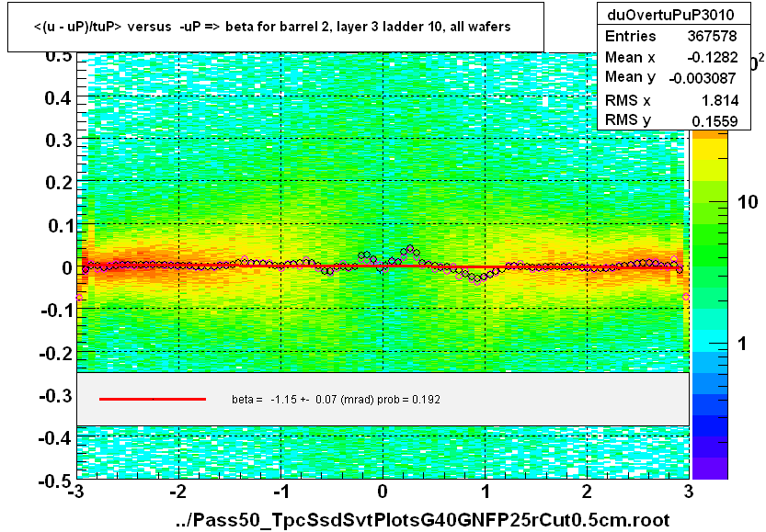Image resolution: width=766 pixels, height=532 pixels.
Task: Click the y-axis label 0
Action: click(x=67, y=268)
